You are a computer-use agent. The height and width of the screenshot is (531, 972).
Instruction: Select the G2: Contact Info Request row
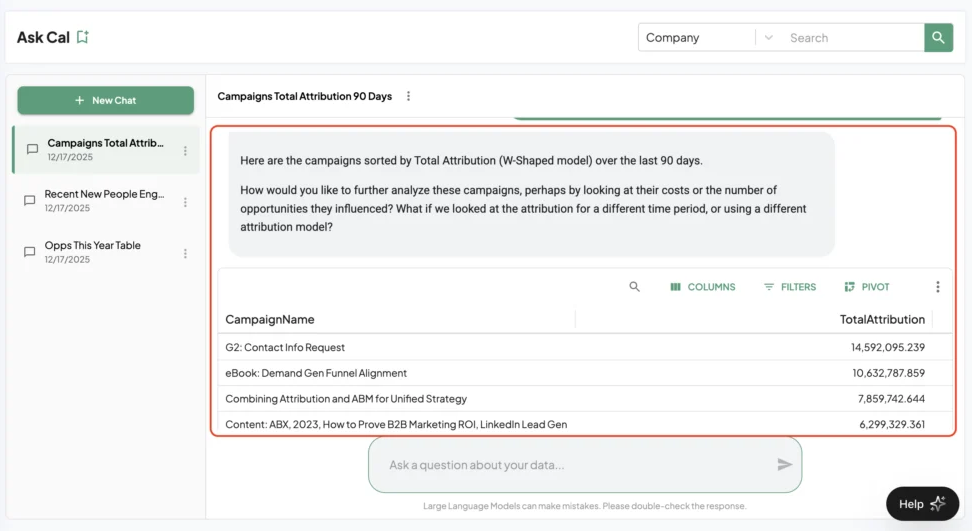pos(585,347)
